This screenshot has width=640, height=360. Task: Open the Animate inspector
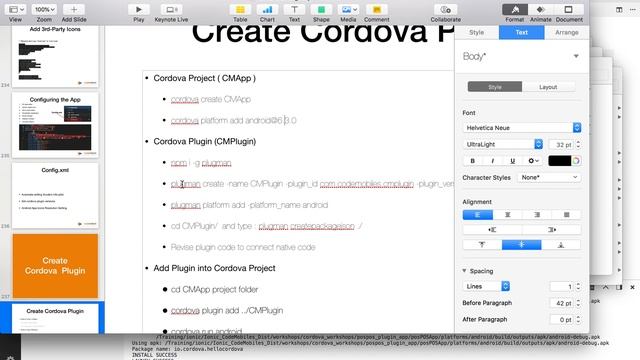[x=540, y=9]
